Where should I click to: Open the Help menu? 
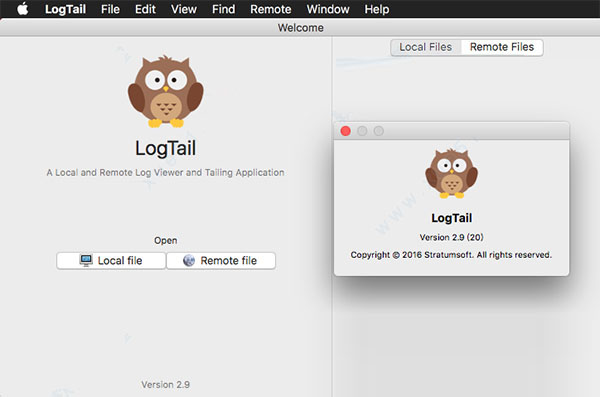point(377,9)
